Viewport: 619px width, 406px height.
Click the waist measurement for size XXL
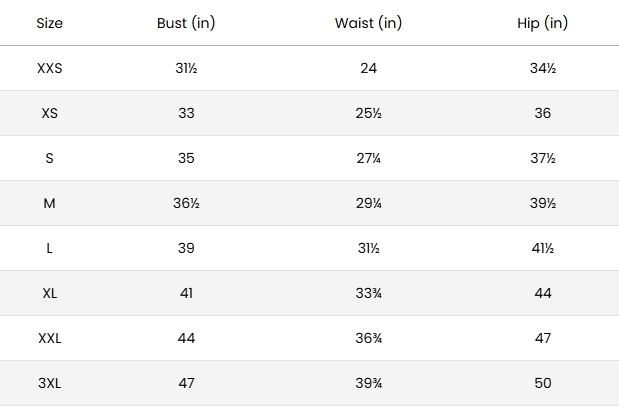click(368, 338)
